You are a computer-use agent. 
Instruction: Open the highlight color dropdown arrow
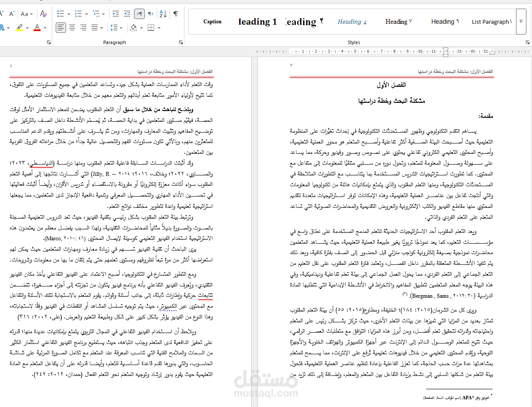click(27, 28)
